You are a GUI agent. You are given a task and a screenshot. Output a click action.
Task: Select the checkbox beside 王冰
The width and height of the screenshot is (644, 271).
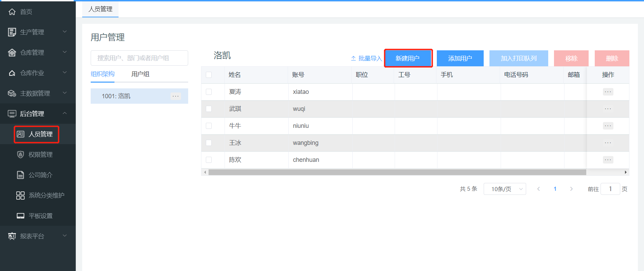(209, 143)
